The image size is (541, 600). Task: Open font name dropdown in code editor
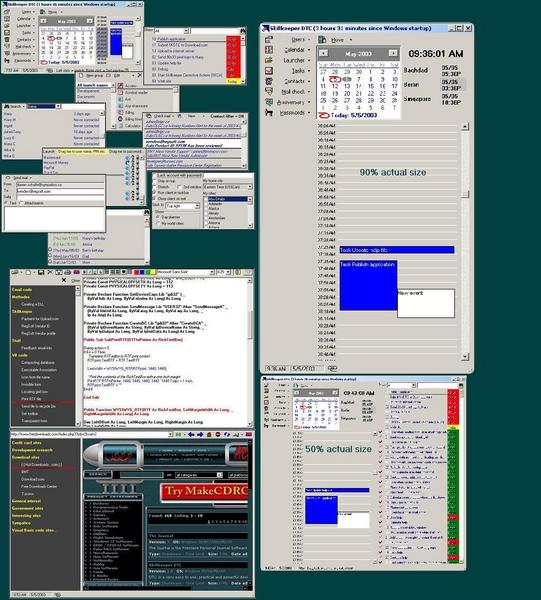(x=212, y=272)
